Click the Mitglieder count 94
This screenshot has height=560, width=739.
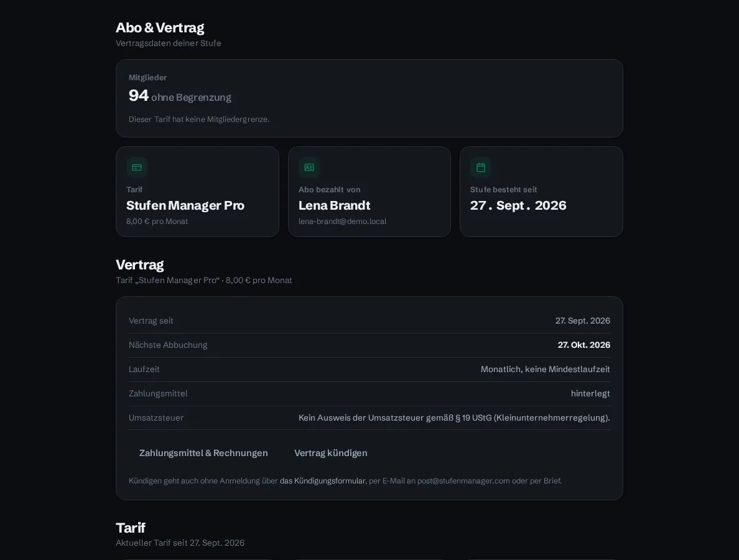[139, 96]
